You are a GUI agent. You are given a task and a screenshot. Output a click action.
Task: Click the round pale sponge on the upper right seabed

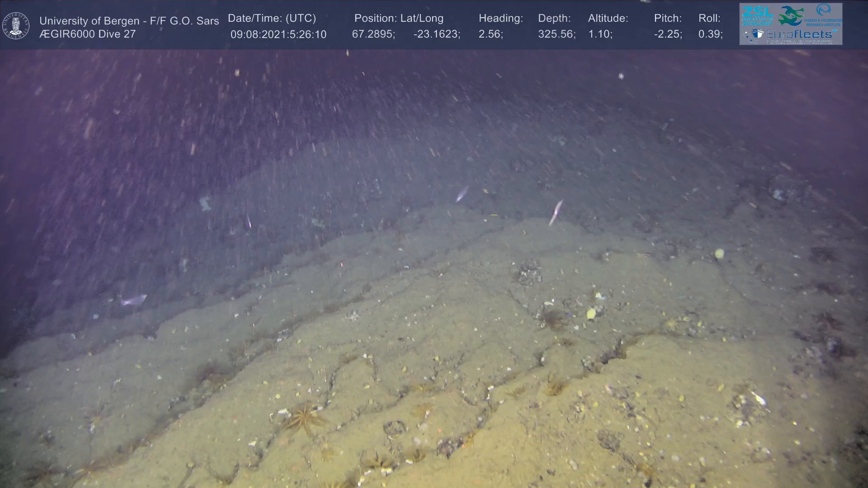click(719, 253)
